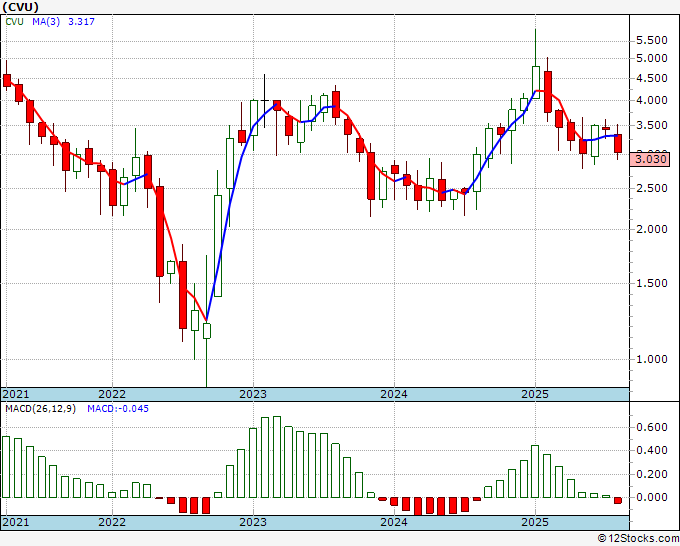
Task: Click the 1.500 price axis label
Action: click(x=651, y=283)
